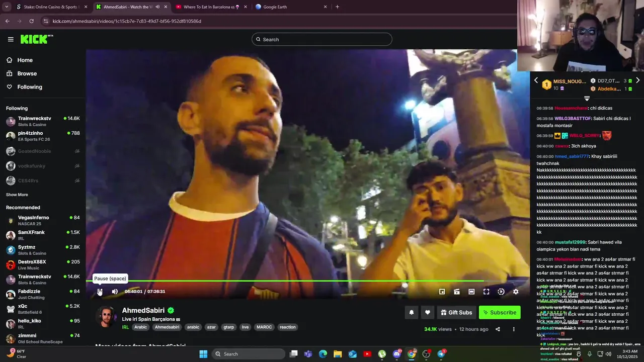The width and height of the screenshot is (644, 362).
Task: Open Browse in sidebar
Action: click(27, 73)
